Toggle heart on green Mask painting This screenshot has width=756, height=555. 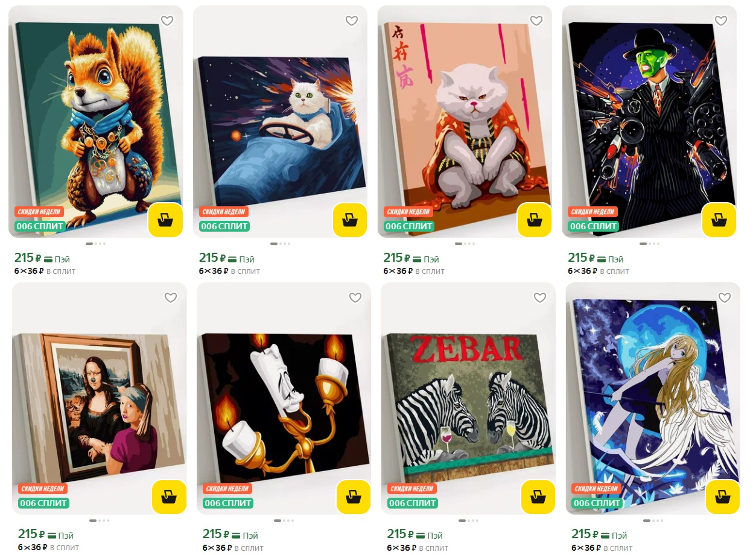coord(721,21)
